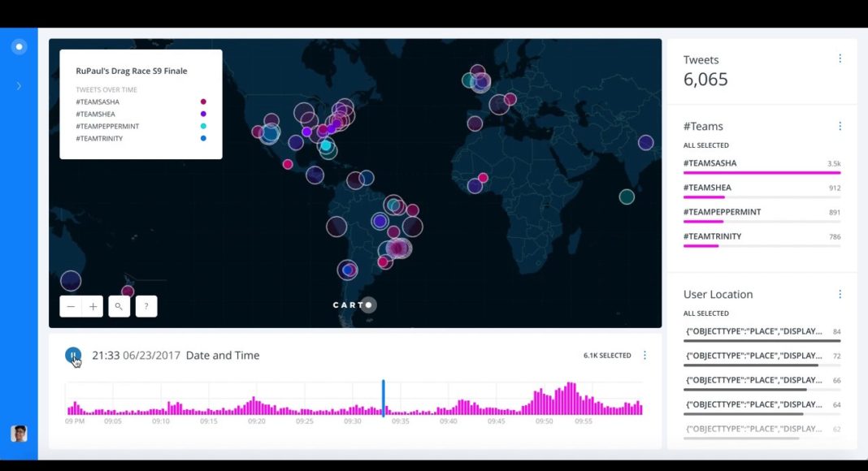The width and height of the screenshot is (868, 471).
Task: Open the user avatar in the sidebar
Action: (x=19, y=434)
